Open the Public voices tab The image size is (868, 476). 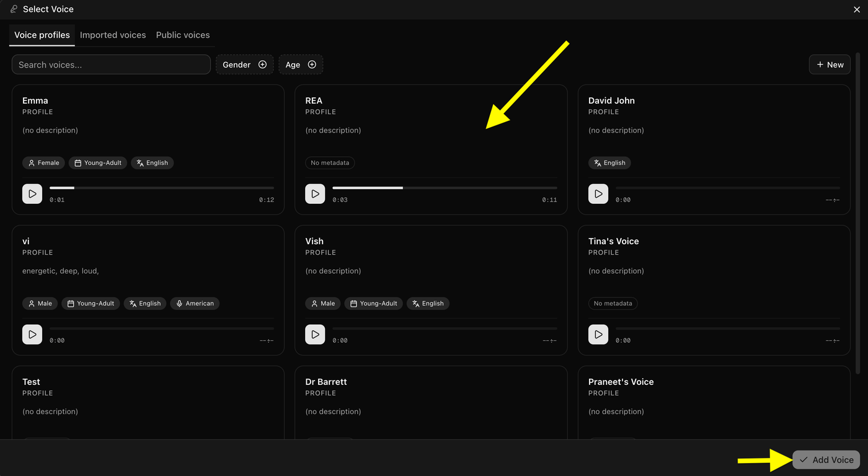tap(183, 35)
